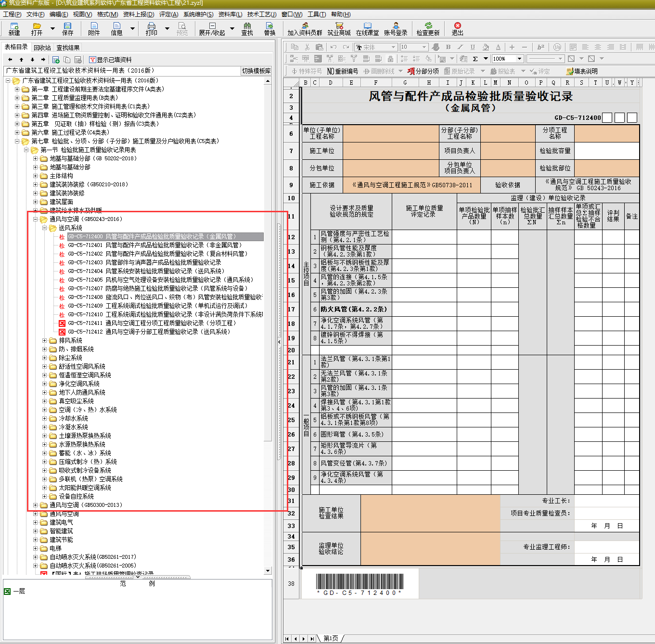The image size is (655, 644).
Task: Expand 排风系统 tree folder
Action: (x=45, y=341)
